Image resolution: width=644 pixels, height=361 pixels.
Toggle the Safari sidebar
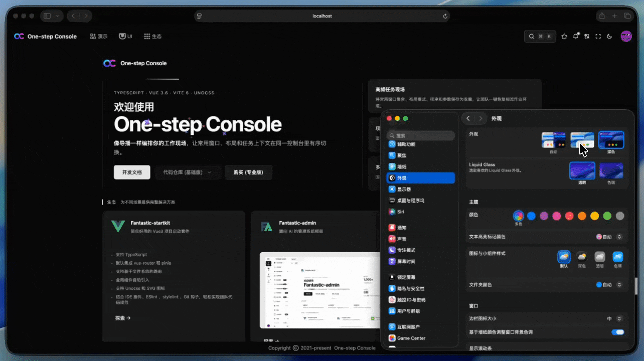[47, 16]
